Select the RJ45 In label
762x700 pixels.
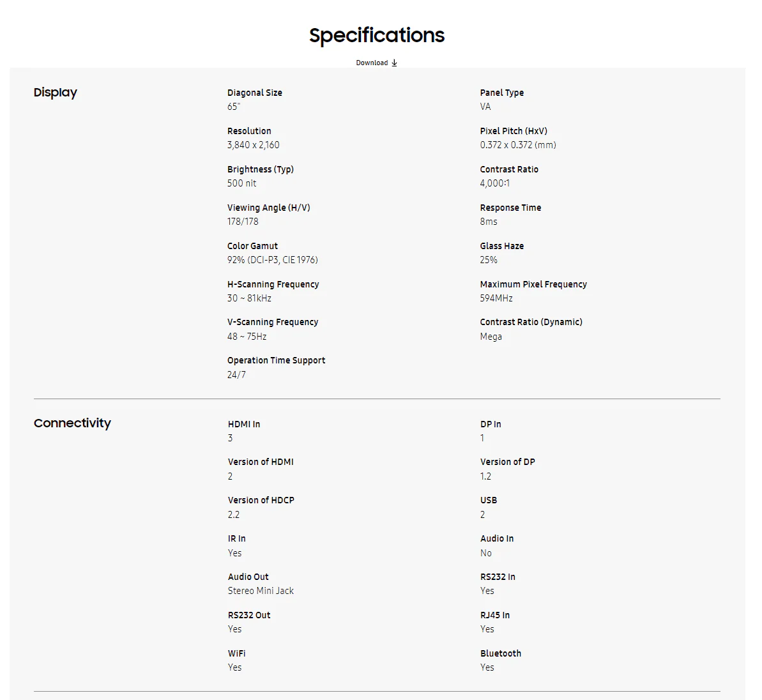(x=495, y=615)
